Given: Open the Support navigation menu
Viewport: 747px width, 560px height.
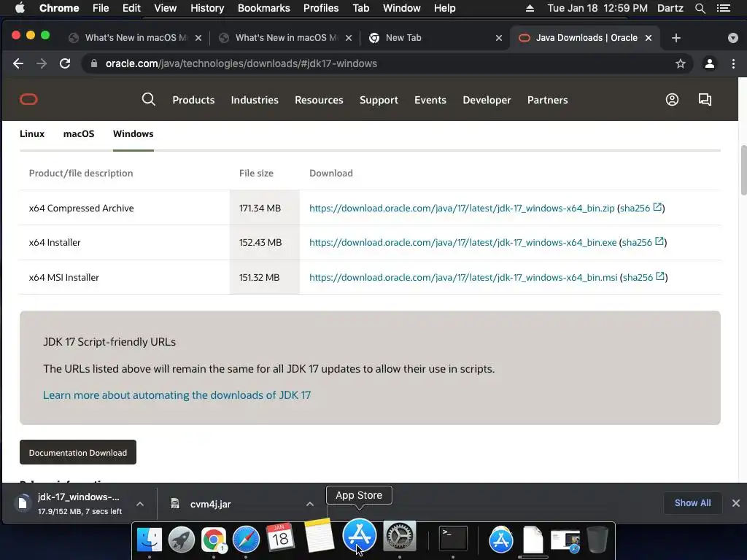Looking at the screenshot, I should point(379,100).
